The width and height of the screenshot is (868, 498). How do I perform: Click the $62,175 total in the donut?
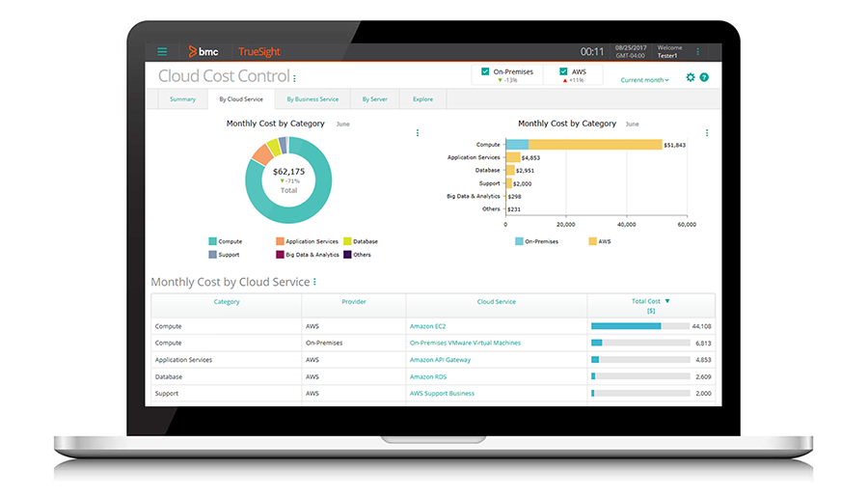pos(289,172)
